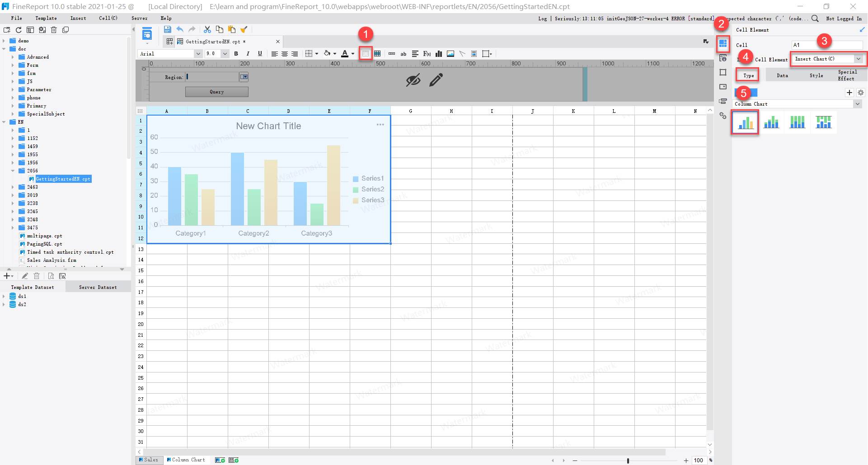Click the Paste clipboard icon
Image resolution: width=868 pixels, height=465 pixels.
coord(232,29)
